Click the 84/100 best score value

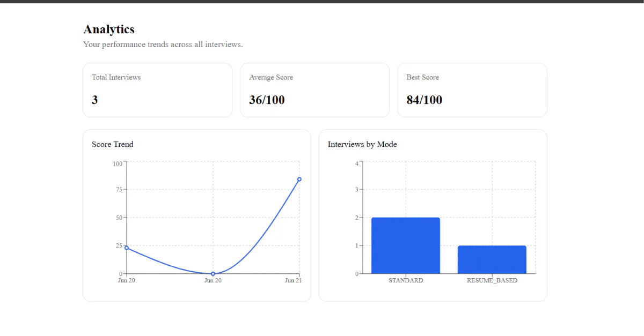tap(425, 100)
